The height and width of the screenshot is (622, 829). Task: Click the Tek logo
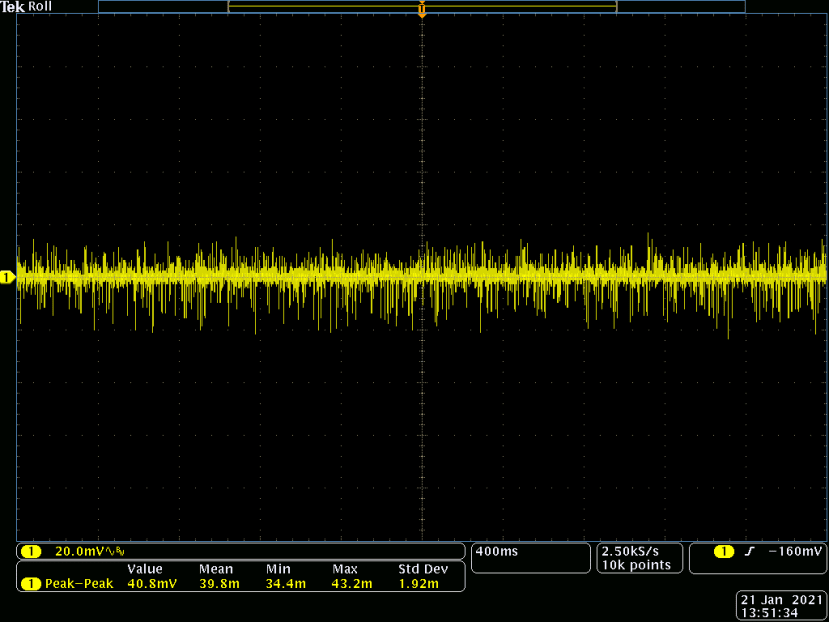tap(13, 7)
